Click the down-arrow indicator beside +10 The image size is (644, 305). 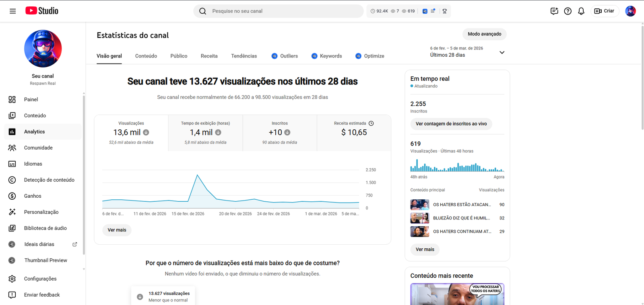pyautogui.click(x=287, y=132)
